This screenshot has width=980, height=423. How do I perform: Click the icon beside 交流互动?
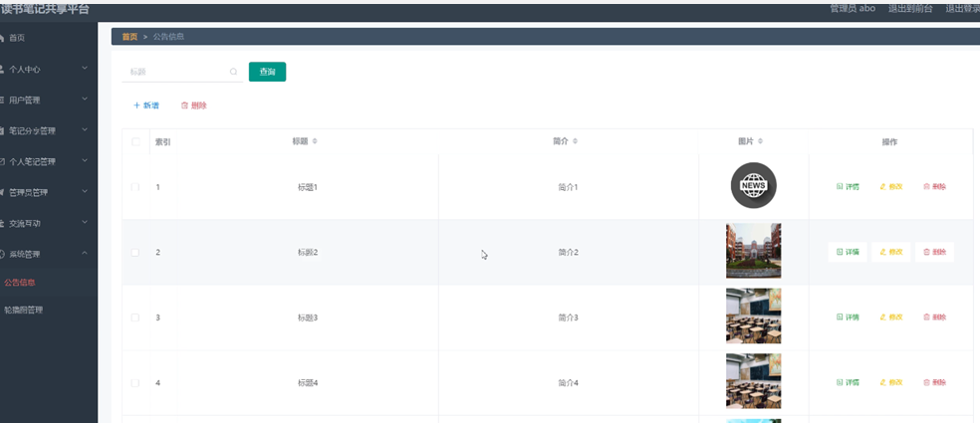click(2, 223)
